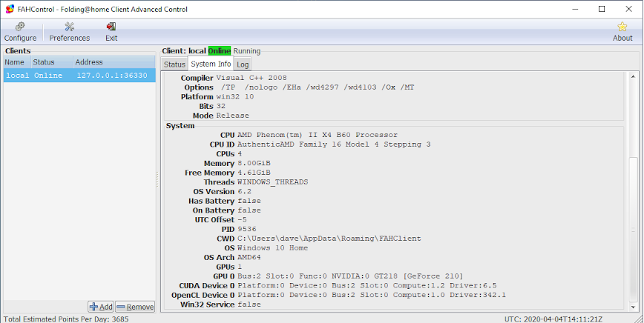
Task: Click the Exit toolbar icon
Action: [x=111, y=27]
